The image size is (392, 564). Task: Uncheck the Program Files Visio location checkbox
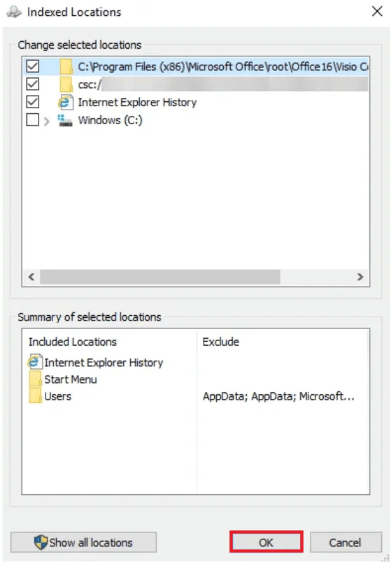[33, 66]
